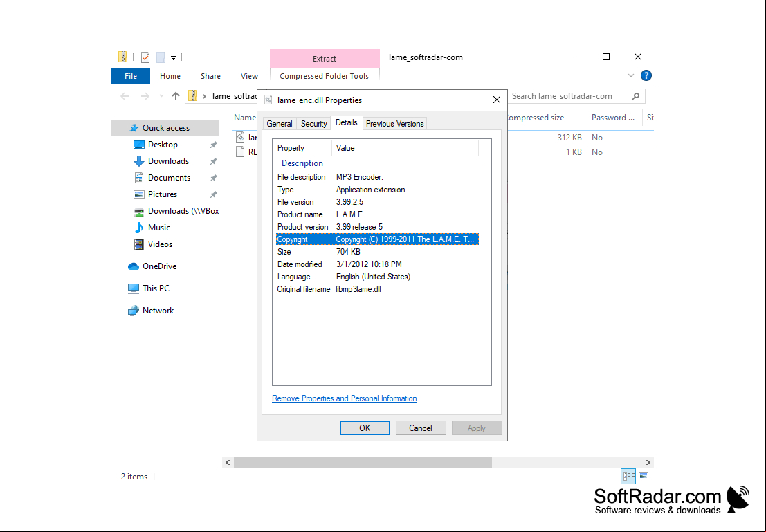Click the Properties icon in the Quick Access Toolbar
Image resolution: width=766 pixels, height=532 pixels.
[145, 57]
